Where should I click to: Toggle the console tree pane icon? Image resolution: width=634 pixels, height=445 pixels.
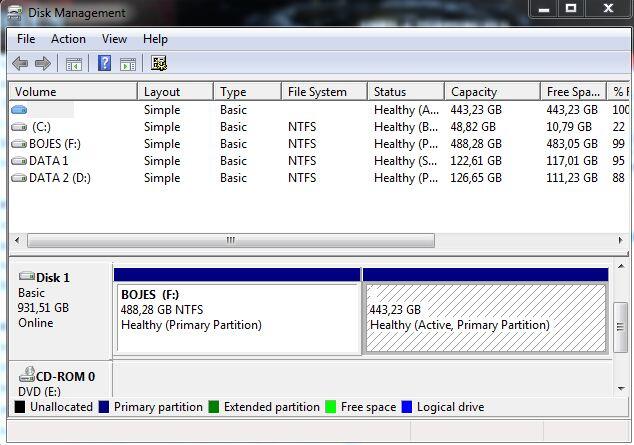pyautogui.click(x=73, y=64)
